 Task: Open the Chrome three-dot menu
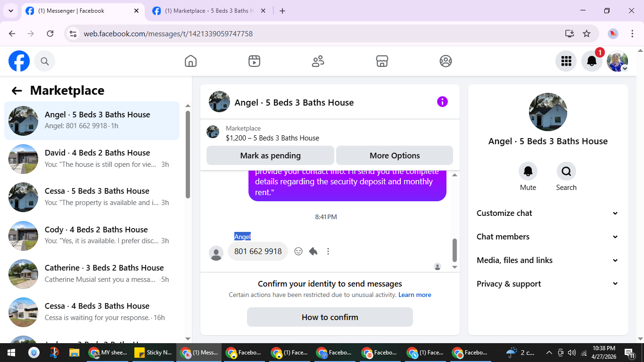click(633, 33)
